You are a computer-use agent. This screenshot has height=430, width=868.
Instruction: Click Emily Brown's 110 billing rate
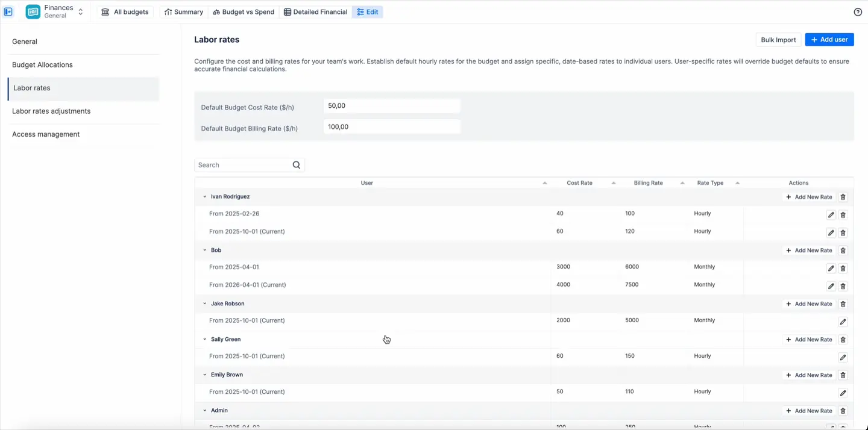[629, 391]
